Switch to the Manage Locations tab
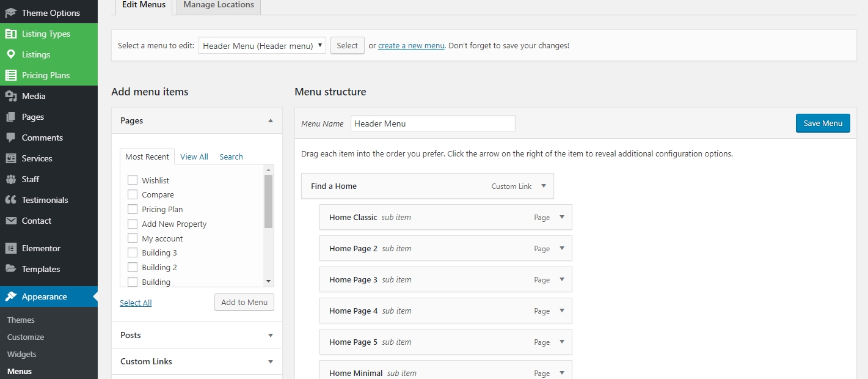This screenshot has width=868, height=379. point(219,5)
